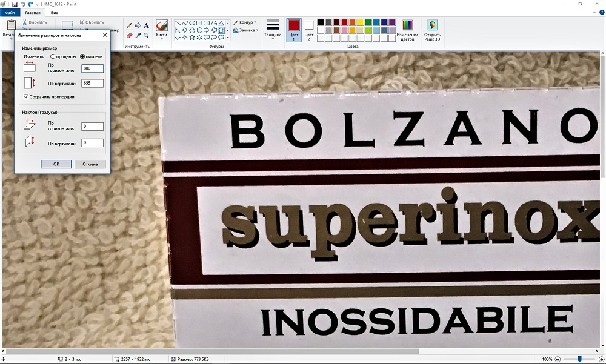Choose the diamond shape
606x364 pixels.
point(185,30)
